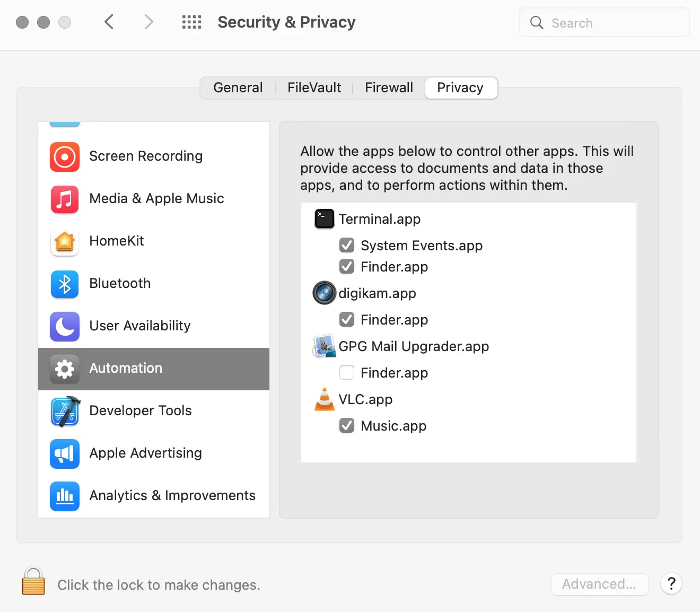The height and width of the screenshot is (612, 700).
Task: Uncheck System Events.app under Terminal
Action: pos(347,245)
